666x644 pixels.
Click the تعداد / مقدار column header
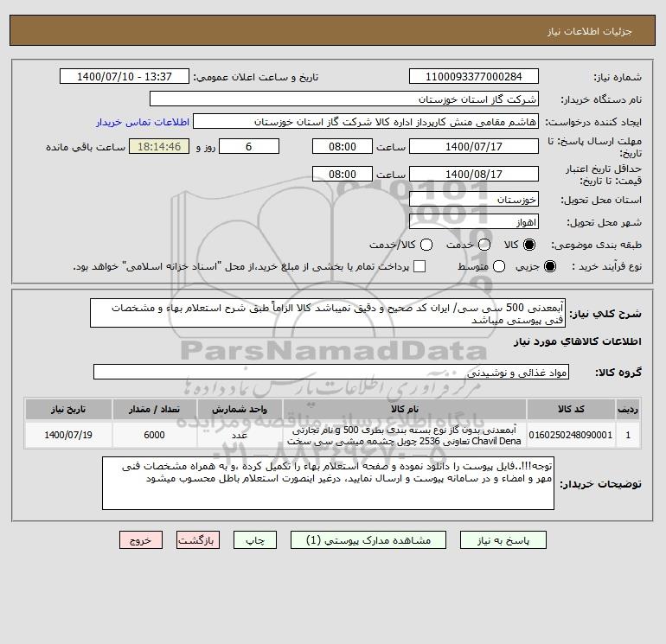pyautogui.click(x=154, y=409)
